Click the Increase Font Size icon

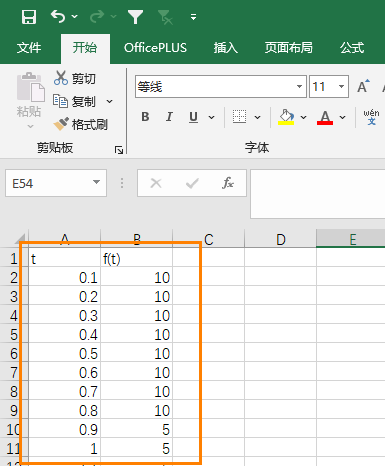point(363,87)
